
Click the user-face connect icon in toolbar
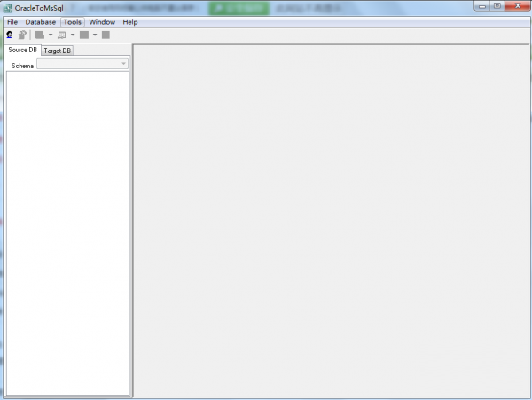10,35
